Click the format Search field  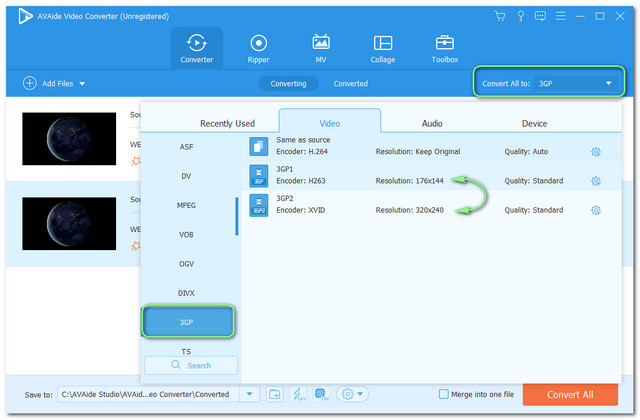191,365
